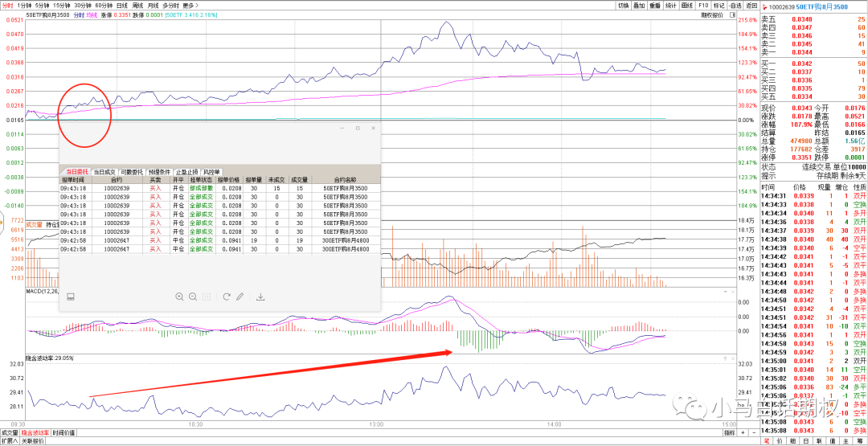Screen dimensions: 868x446
Task: Click the pencil edit icon in image viewer
Action: [x=240, y=297]
